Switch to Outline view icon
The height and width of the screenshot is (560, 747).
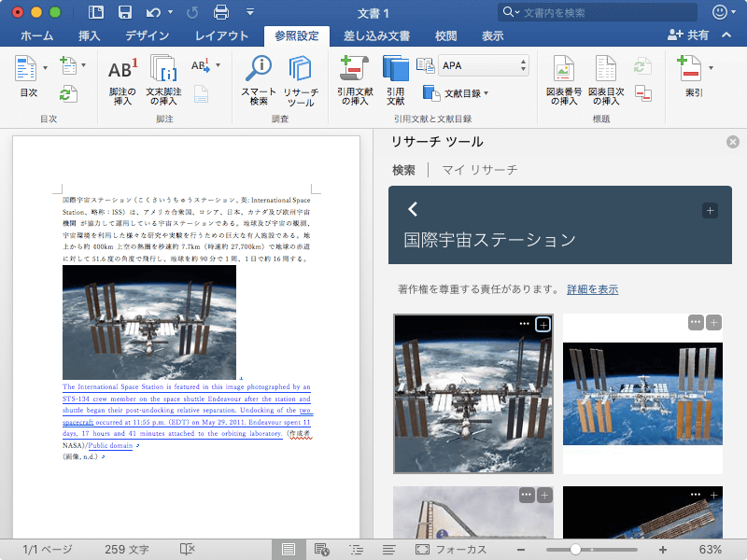pos(356,550)
